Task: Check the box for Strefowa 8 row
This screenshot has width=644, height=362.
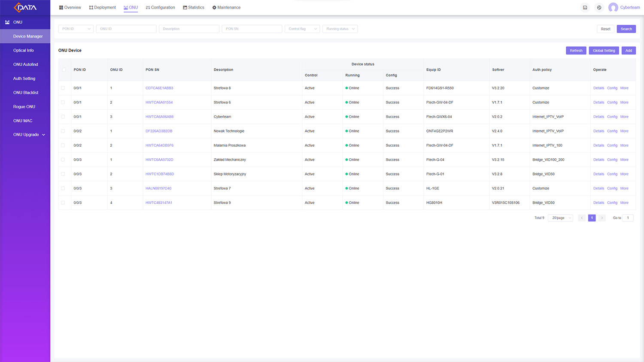Action: point(63,88)
